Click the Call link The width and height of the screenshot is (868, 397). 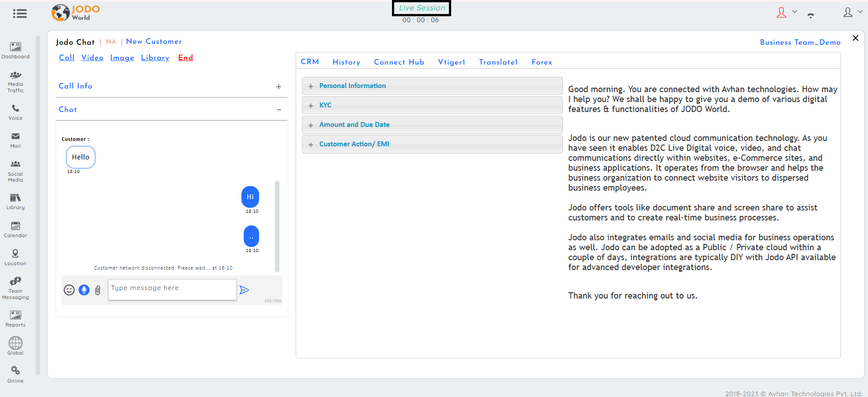click(67, 57)
